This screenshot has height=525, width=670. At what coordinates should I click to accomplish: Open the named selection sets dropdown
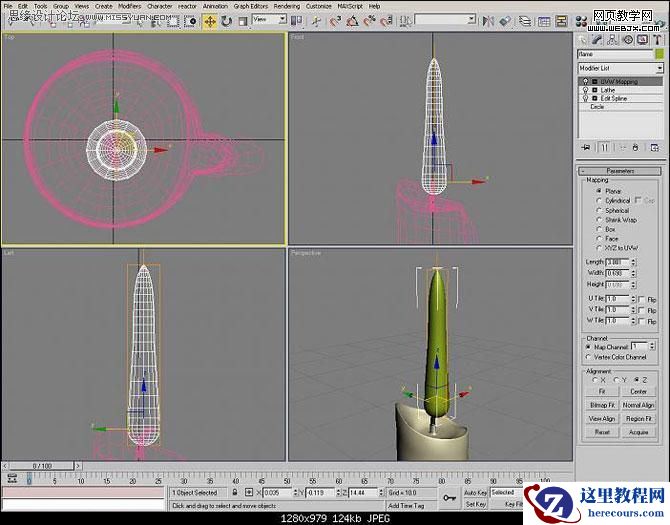point(445,19)
